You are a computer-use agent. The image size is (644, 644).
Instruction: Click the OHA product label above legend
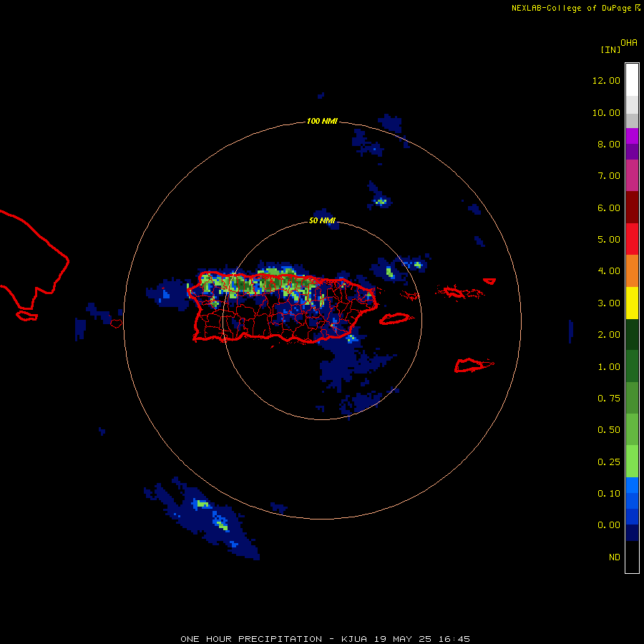(629, 43)
